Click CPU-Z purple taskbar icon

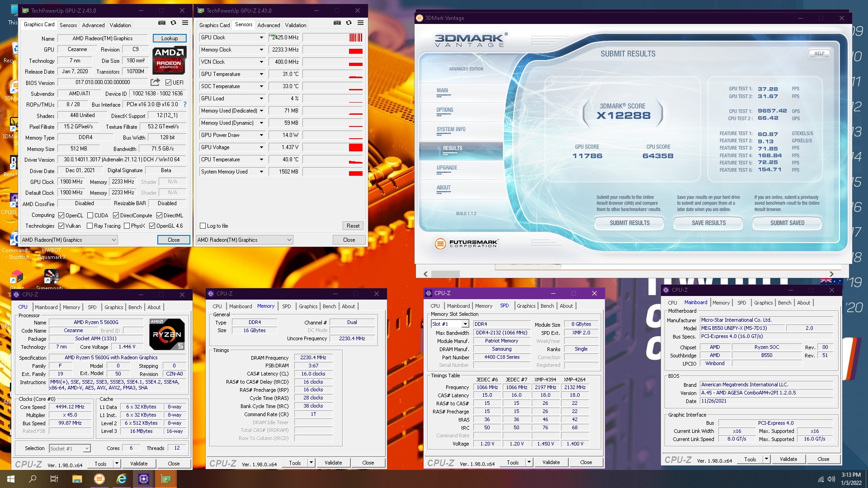pos(144,479)
